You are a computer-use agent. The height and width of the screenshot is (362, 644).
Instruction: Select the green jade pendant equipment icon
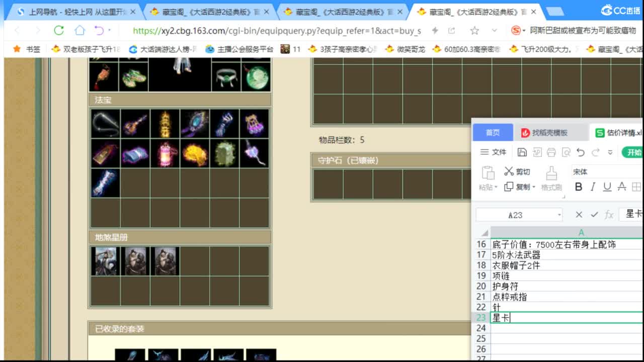click(256, 76)
